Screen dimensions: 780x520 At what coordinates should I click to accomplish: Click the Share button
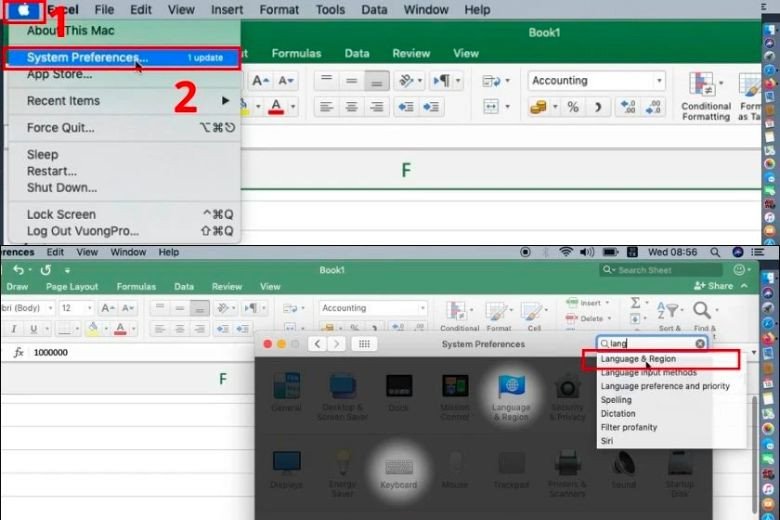pos(713,286)
